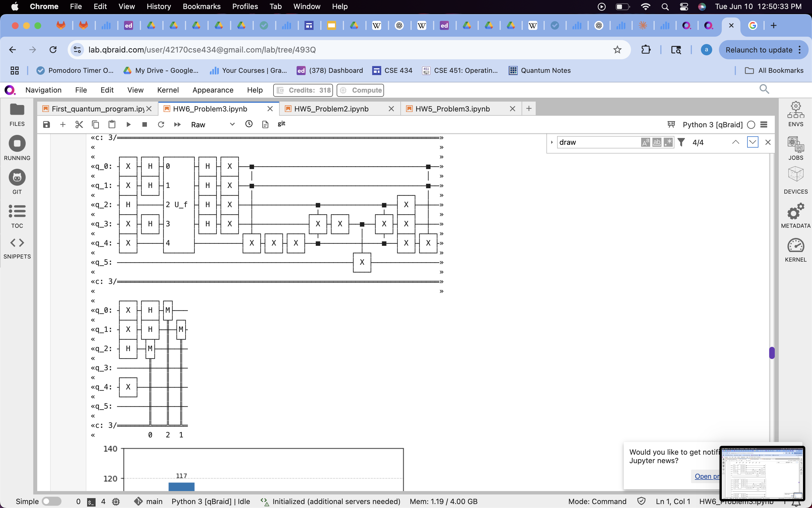The image size is (812, 508).
Task: Open trusted notebook shield status icon
Action: coord(641,501)
